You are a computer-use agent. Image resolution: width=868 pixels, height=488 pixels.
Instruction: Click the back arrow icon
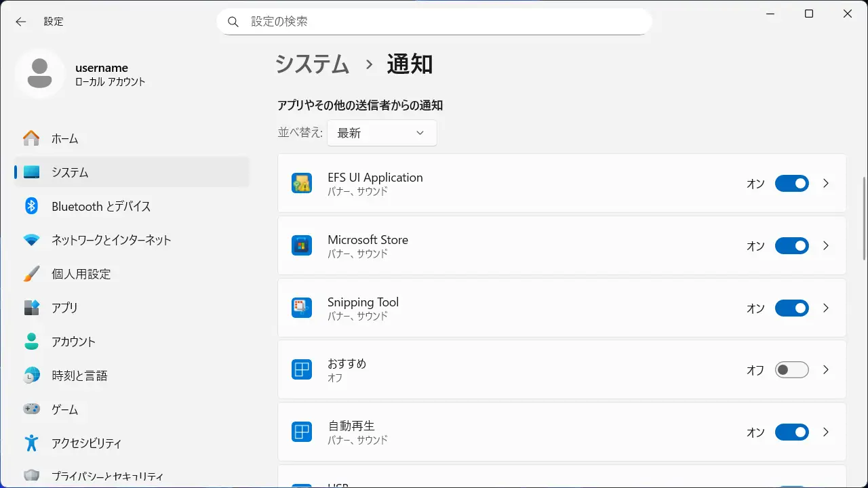[21, 22]
